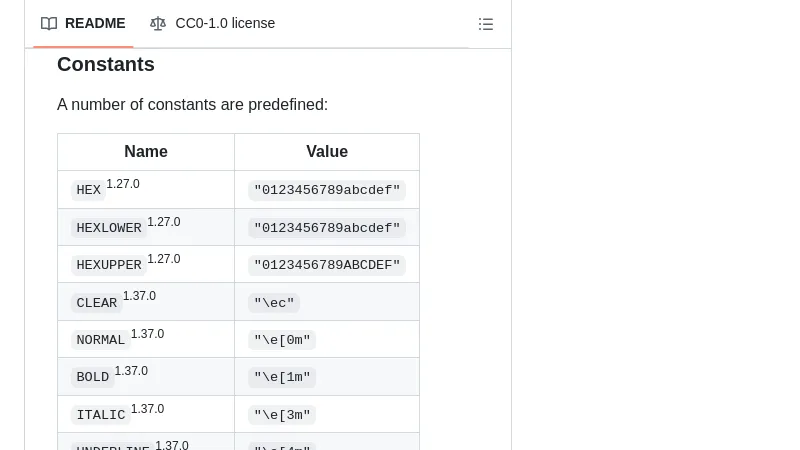Click the HEXUPPER value "0123456789ABCDEF"
The image size is (800, 450).
[327, 265]
